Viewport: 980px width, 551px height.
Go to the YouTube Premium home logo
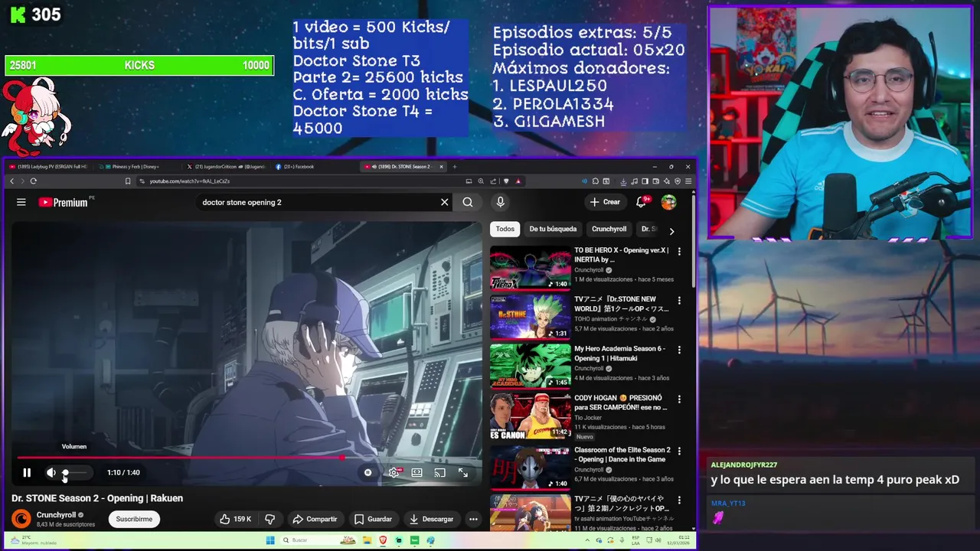64,202
